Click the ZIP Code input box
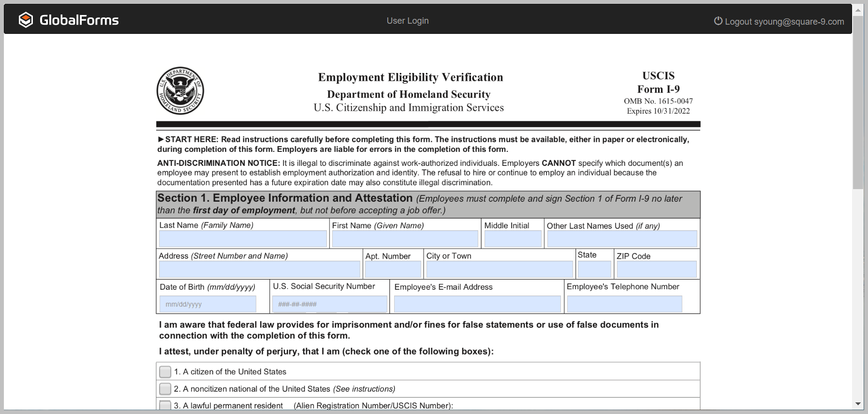This screenshot has width=868, height=414. pyautogui.click(x=656, y=269)
